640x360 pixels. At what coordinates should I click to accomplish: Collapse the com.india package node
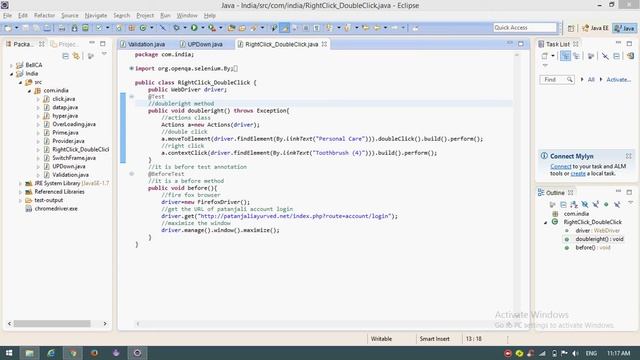pos(29,91)
